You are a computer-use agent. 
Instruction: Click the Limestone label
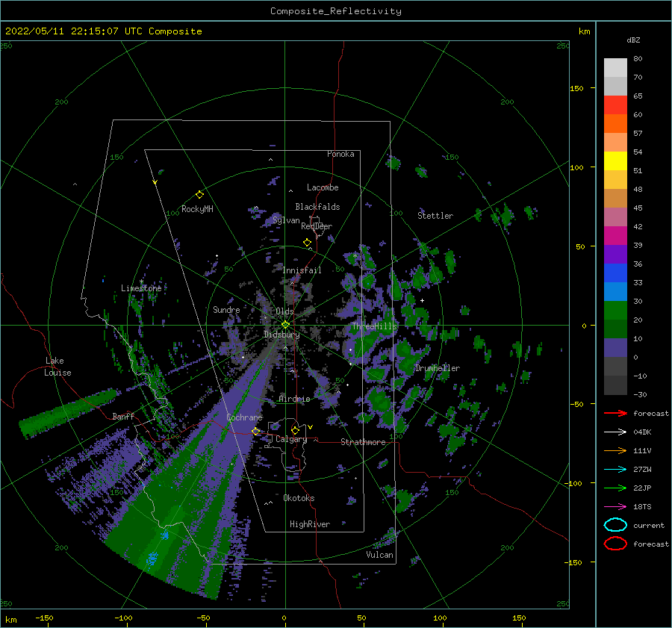pos(141,288)
